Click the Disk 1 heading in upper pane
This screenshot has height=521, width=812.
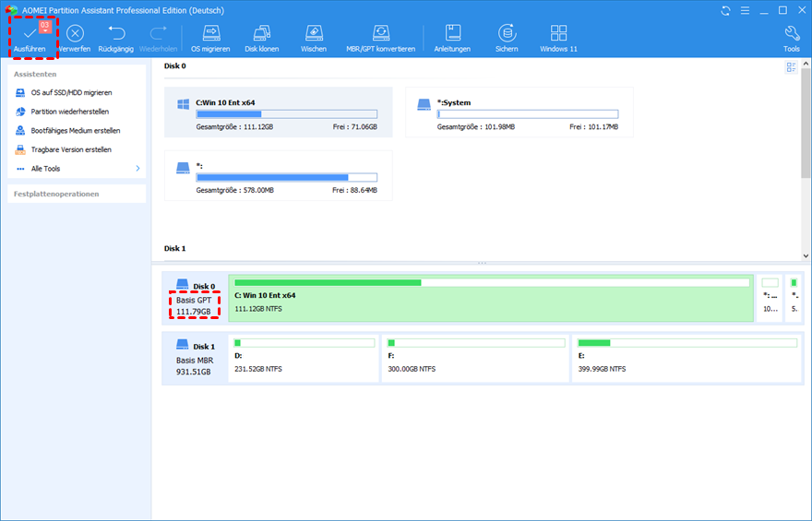pos(175,249)
